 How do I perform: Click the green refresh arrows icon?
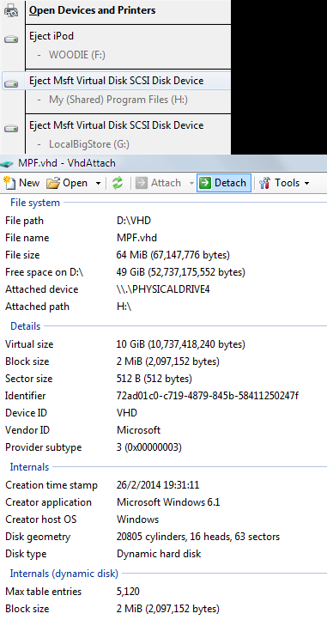118,183
